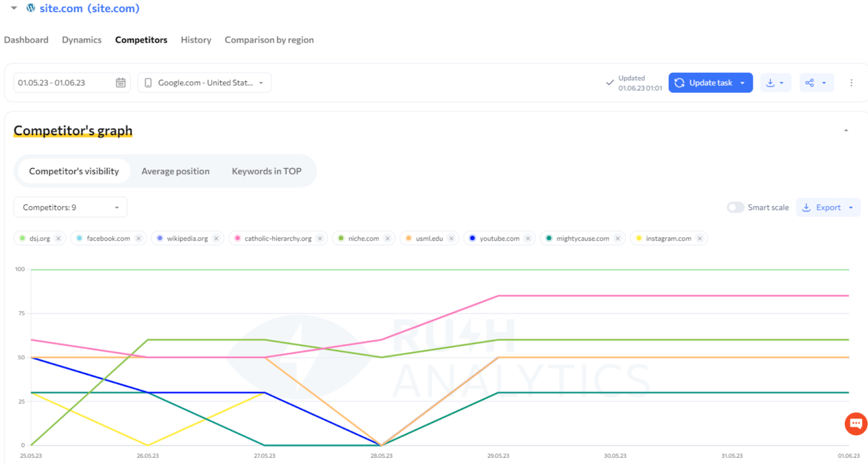Click the mobile device icon in search engine selector
Image resolution: width=868 pixels, height=464 pixels.
pos(148,82)
